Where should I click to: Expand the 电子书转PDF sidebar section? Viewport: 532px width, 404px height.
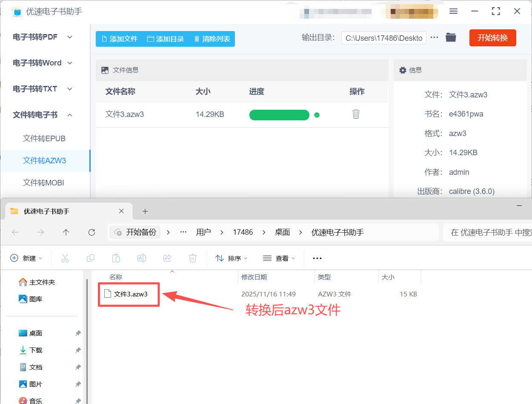click(43, 37)
